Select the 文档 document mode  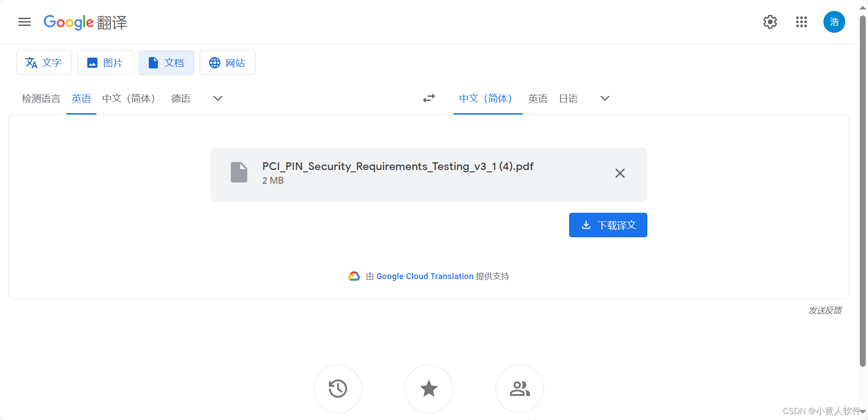pos(167,63)
